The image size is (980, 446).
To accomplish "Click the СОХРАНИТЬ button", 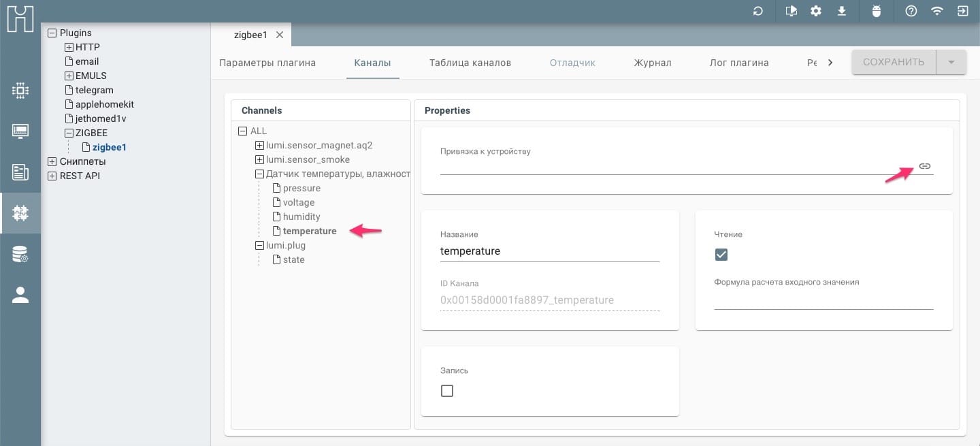I will (893, 63).
